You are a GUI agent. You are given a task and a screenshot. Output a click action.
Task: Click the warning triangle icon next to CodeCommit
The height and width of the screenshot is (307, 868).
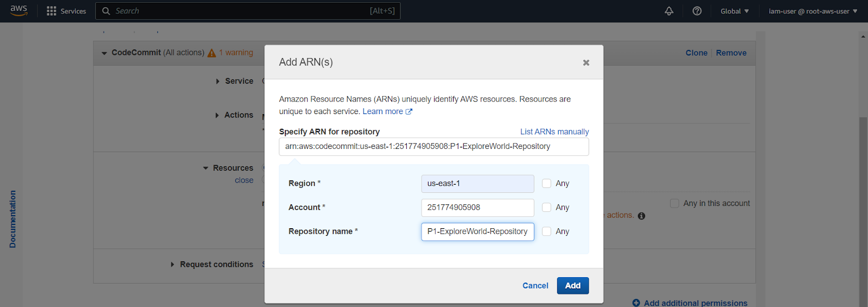tap(212, 53)
